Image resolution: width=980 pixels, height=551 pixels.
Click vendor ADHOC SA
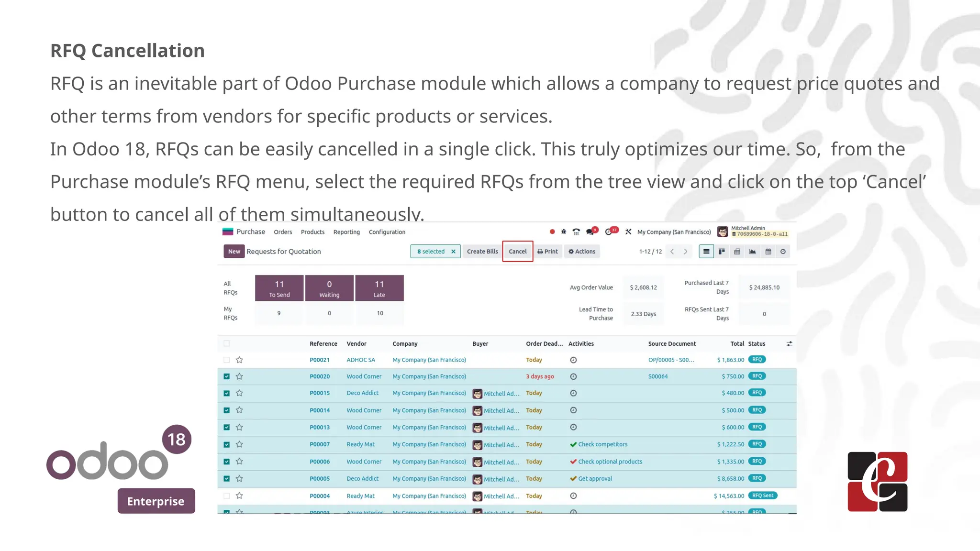(x=361, y=360)
